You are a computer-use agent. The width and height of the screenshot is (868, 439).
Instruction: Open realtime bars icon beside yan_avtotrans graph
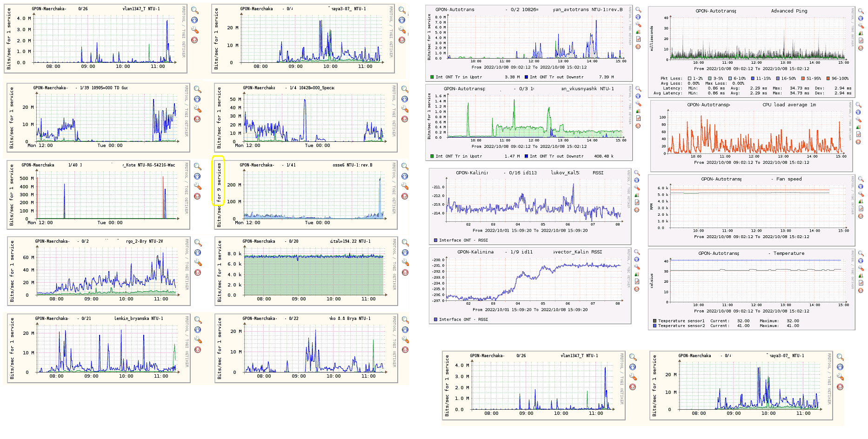tap(638, 32)
